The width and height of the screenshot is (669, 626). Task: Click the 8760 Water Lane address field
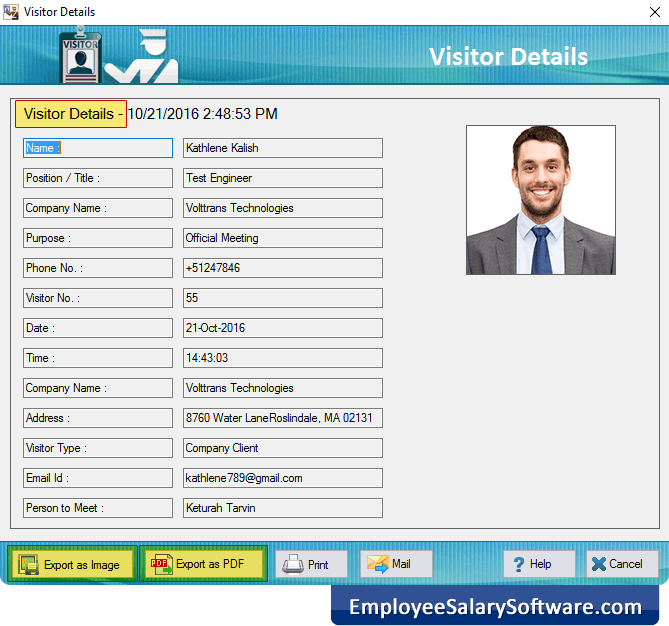pyautogui.click(x=283, y=418)
